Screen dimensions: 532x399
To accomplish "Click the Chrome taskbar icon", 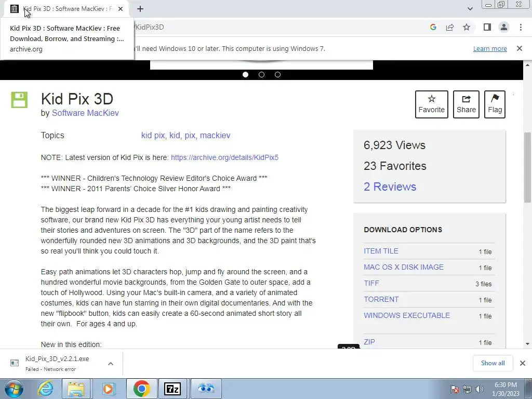I will pyautogui.click(x=141, y=389).
